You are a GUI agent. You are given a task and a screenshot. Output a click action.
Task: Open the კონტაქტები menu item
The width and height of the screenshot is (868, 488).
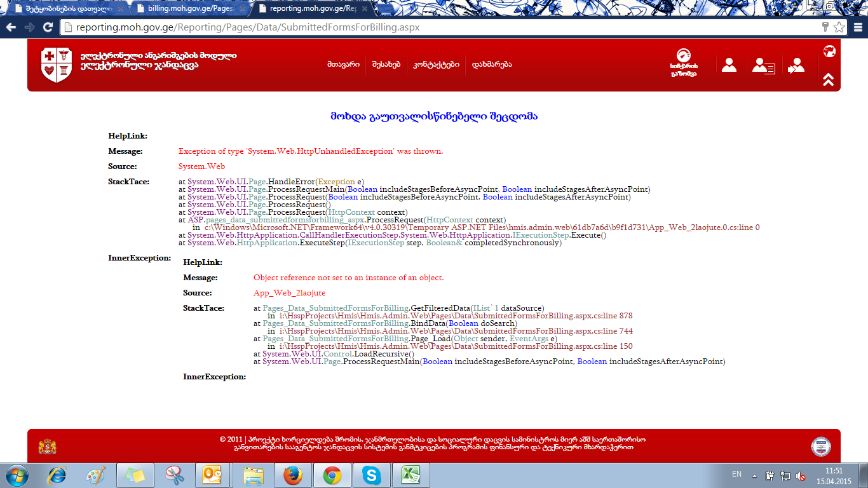click(x=436, y=64)
